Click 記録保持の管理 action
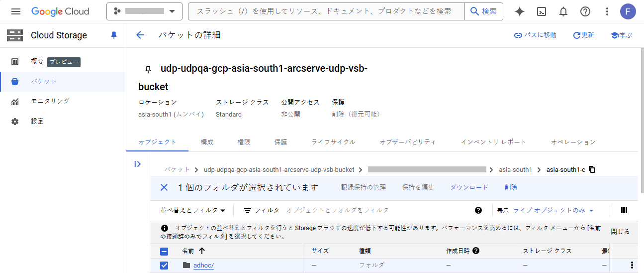Screen dimensions: 644x273 (x=364, y=187)
